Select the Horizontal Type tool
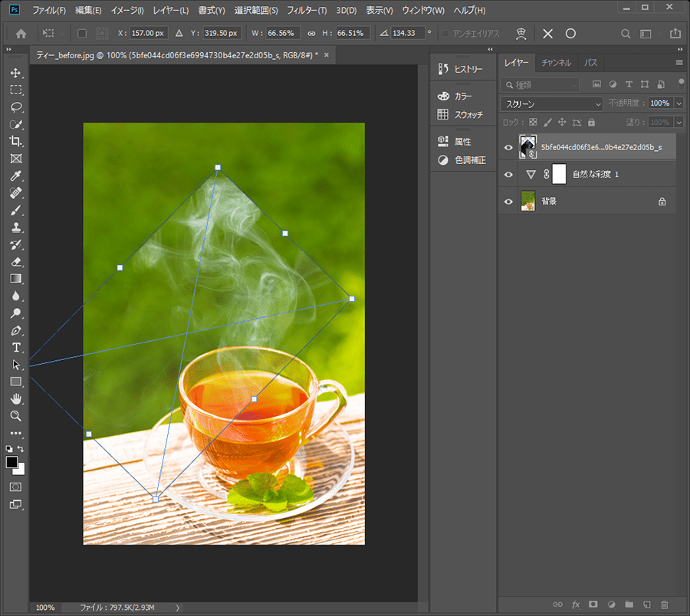 coord(15,347)
